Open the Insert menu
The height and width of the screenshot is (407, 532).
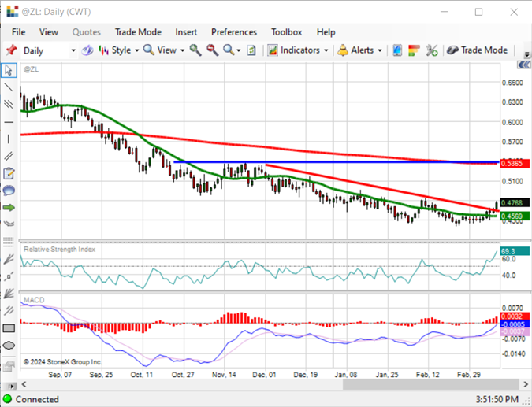[186, 32]
